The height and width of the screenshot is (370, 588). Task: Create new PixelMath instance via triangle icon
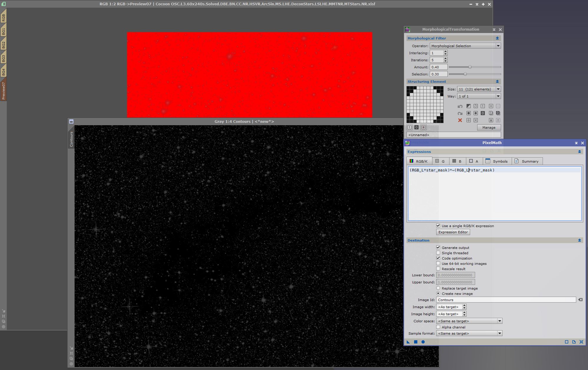[408, 342]
